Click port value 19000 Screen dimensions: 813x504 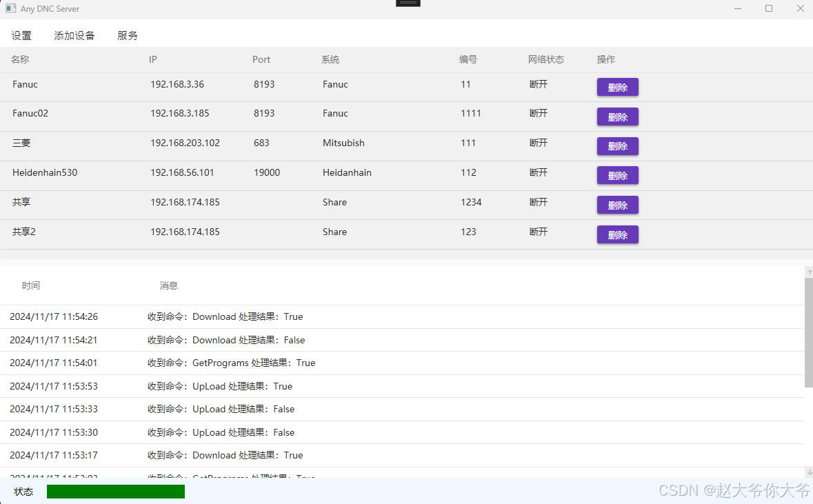click(x=267, y=172)
